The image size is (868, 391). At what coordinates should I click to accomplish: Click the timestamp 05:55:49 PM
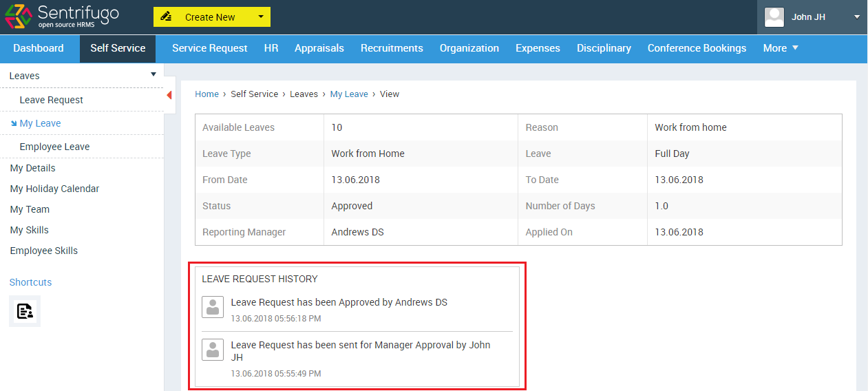point(275,374)
